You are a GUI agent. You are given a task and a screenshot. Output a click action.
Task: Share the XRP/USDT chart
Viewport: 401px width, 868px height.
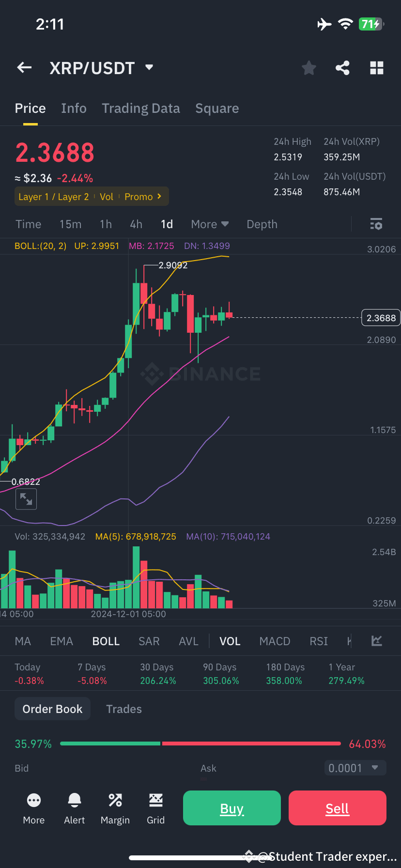tap(343, 68)
